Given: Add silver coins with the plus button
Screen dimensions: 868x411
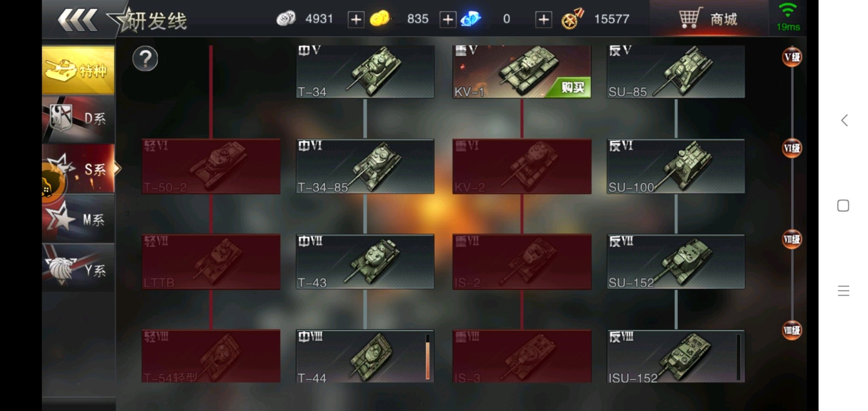Looking at the screenshot, I should (356, 20).
